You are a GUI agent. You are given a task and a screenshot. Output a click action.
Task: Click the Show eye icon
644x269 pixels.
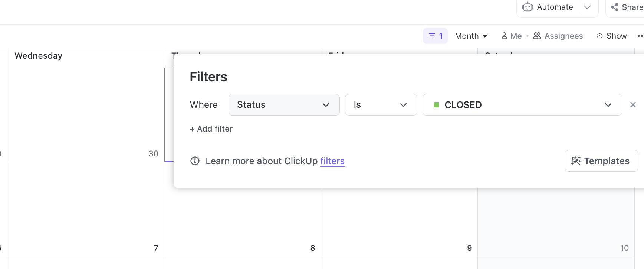coord(599,36)
